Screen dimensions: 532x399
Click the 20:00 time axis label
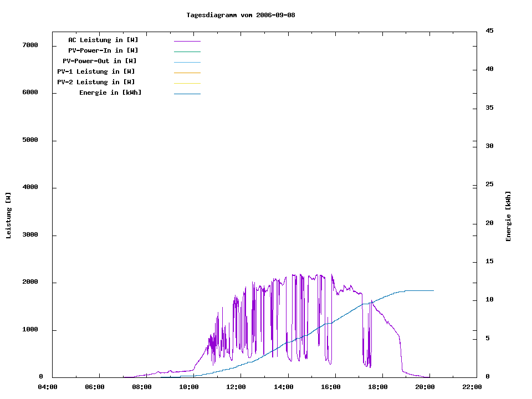(425, 387)
